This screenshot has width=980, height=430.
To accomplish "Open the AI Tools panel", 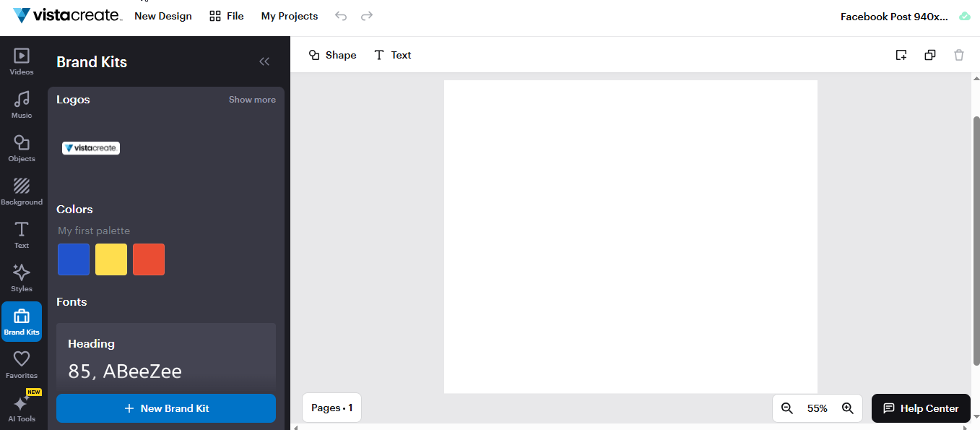I will click(x=22, y=408).
